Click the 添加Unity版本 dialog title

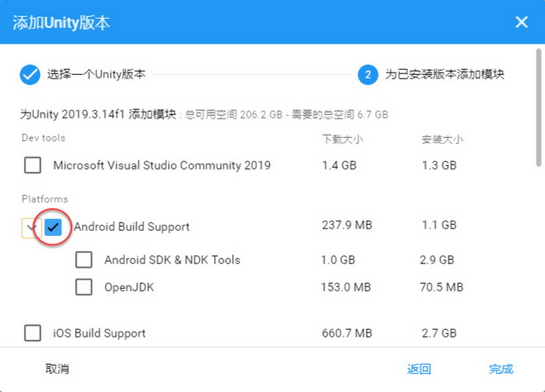point(61,23)
